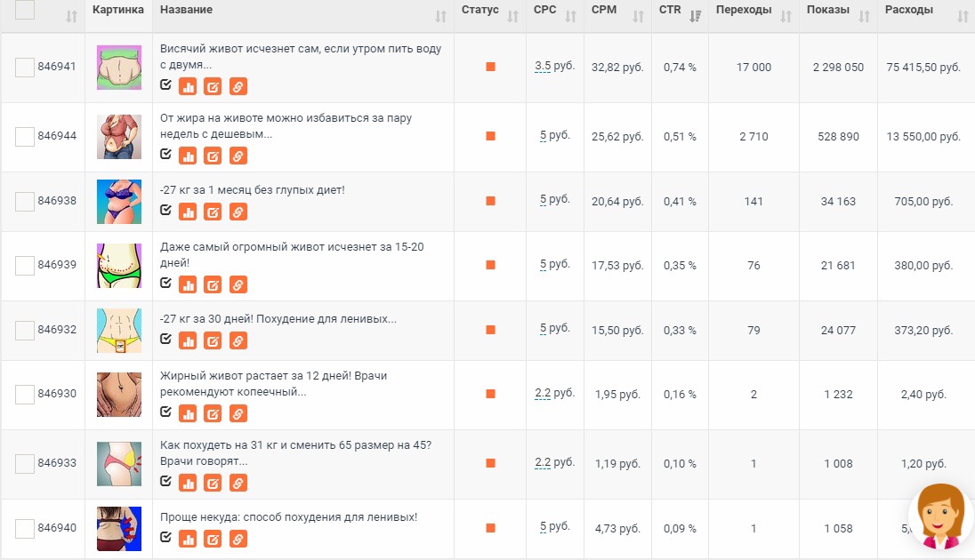Click edit icon for ad 846944
Screen dimensions: 975x560
click(x=213, y=156)
